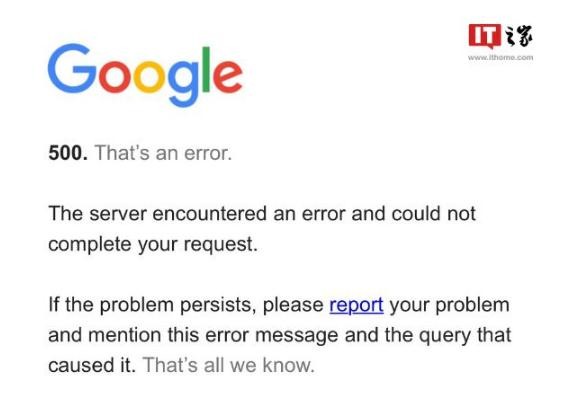Click the green l in Google logo
Image resolution: width=579 pixels, height=405 pixels.
206,69
